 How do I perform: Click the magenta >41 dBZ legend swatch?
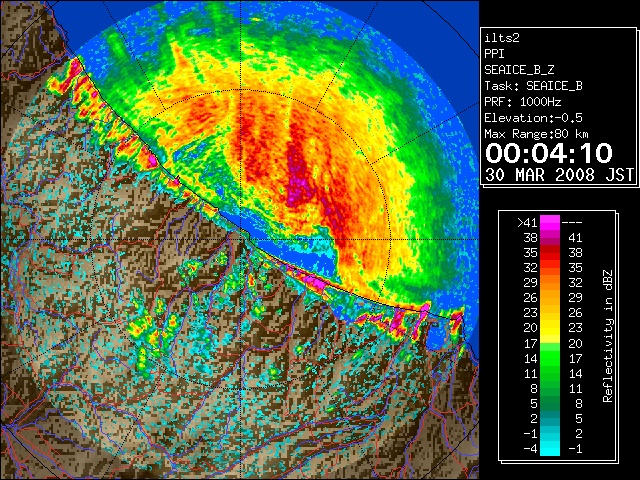[550, 222]
